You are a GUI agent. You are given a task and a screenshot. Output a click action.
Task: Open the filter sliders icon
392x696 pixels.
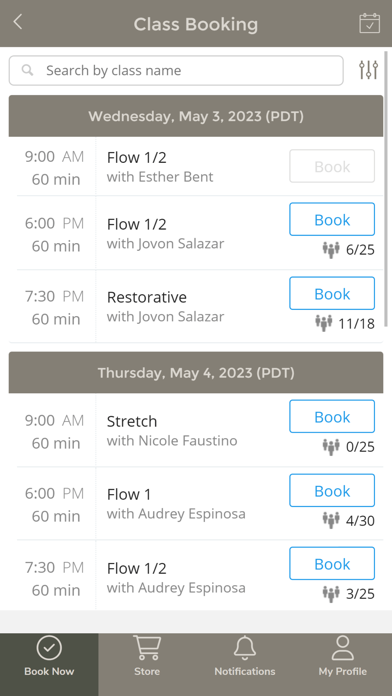point(368,70)
